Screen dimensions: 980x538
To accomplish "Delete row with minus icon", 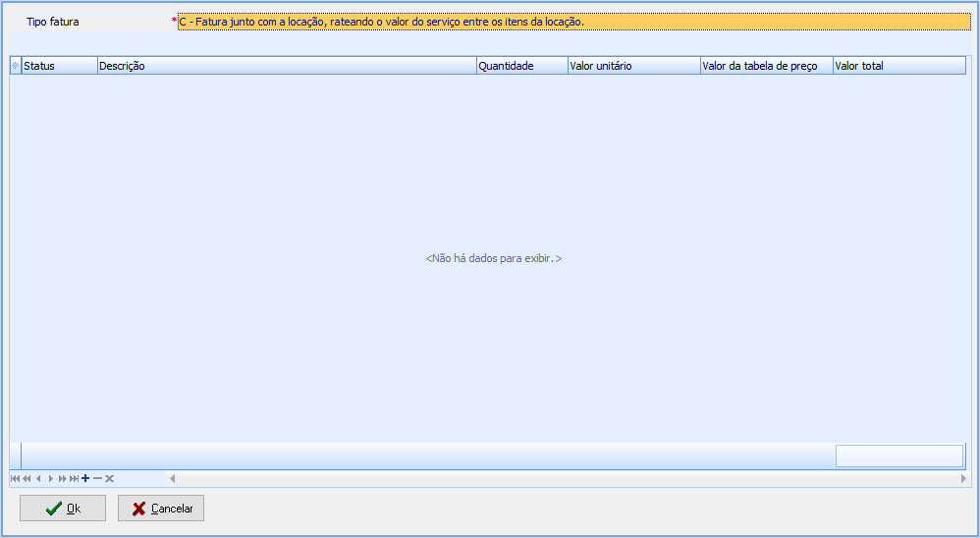I will click(x=97, y=479).
